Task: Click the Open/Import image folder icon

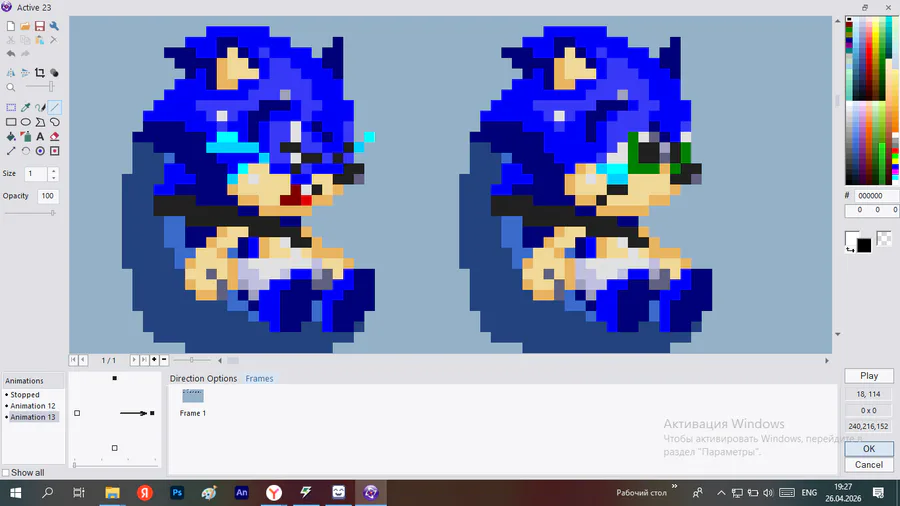Action: [25, 26]
